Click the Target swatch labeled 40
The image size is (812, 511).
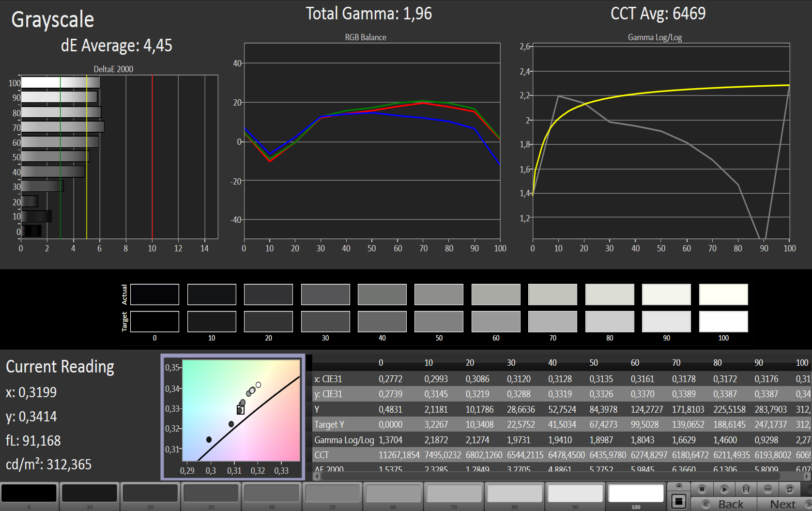click(382, 322)
